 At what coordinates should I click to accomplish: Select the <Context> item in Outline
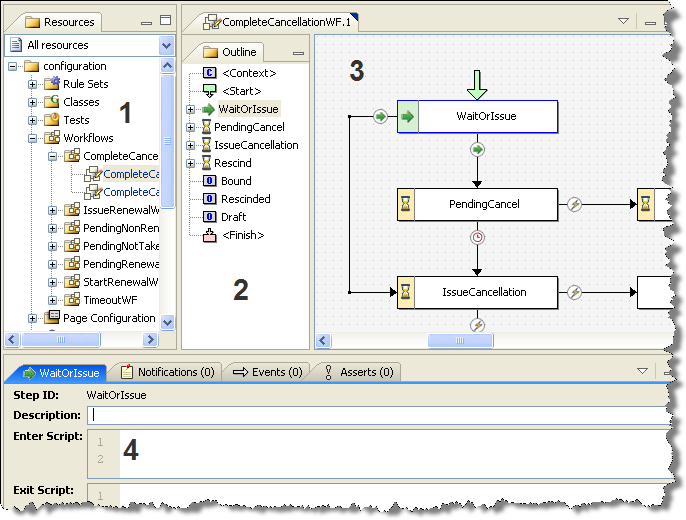pyautogui.click(x=248, y=73)
